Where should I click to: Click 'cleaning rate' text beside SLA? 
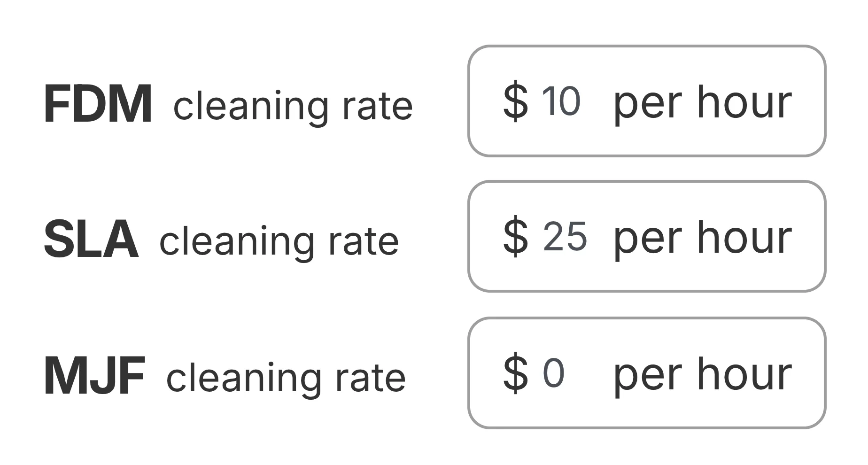279,241
